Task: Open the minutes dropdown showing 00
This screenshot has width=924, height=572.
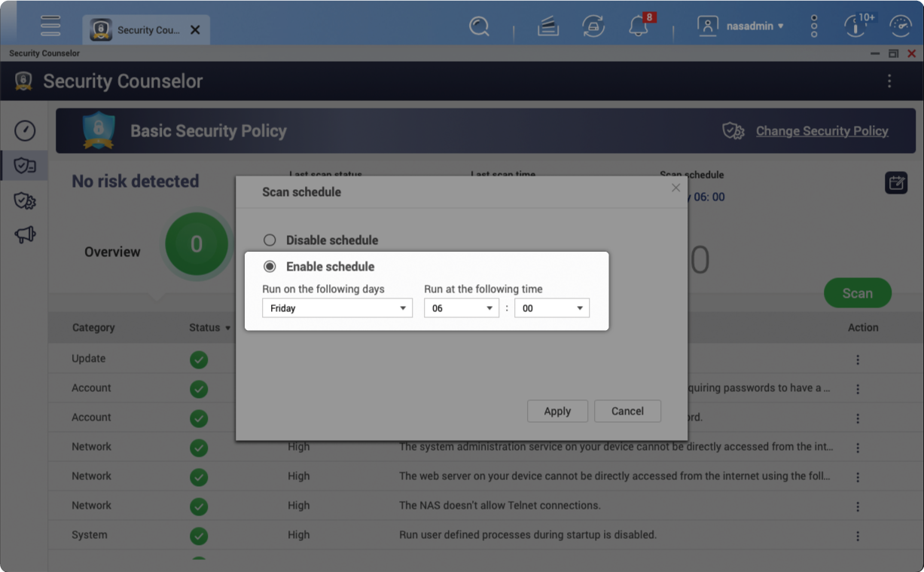Action: 551,308
